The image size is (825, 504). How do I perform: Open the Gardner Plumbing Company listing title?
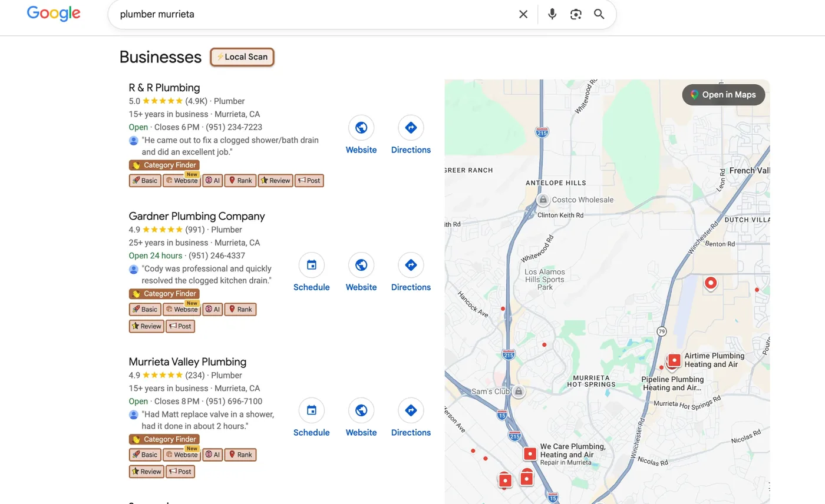[x=197, y=216]
